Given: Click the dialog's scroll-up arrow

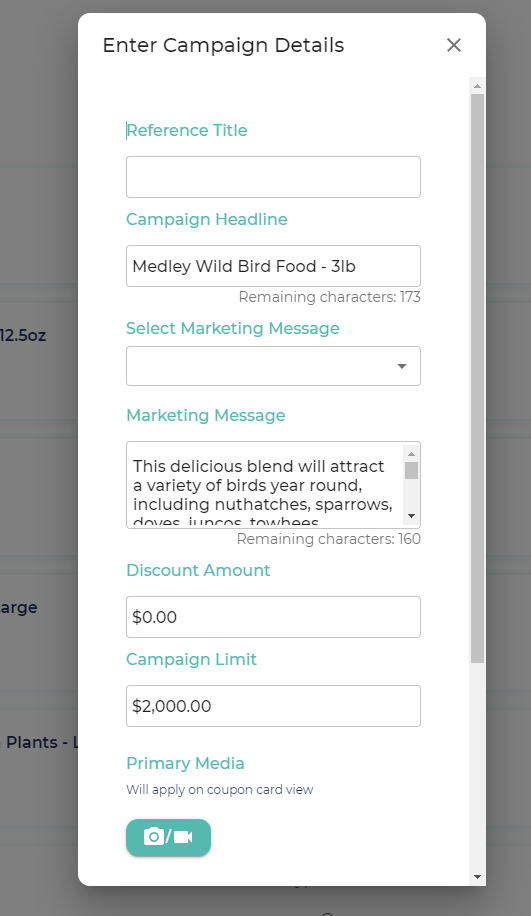Looking at the screenshot, I should [477, 86].
